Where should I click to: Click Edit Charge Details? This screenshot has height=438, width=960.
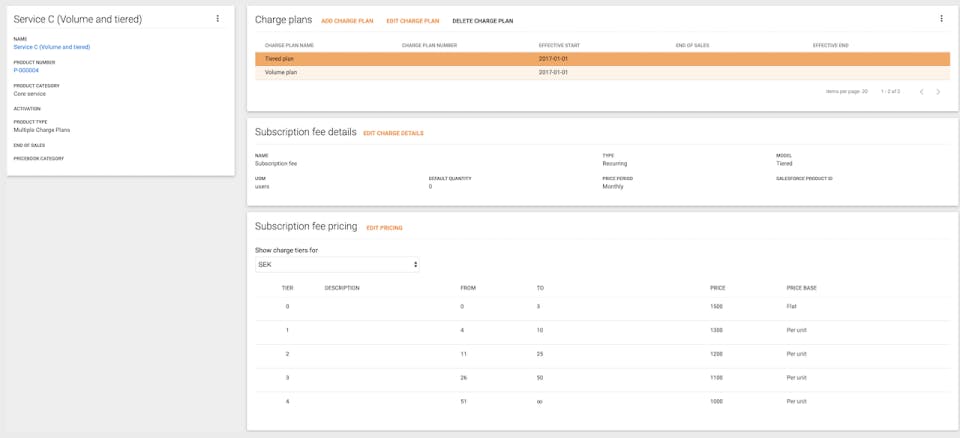pyautogui.click(x=393, y=133)
